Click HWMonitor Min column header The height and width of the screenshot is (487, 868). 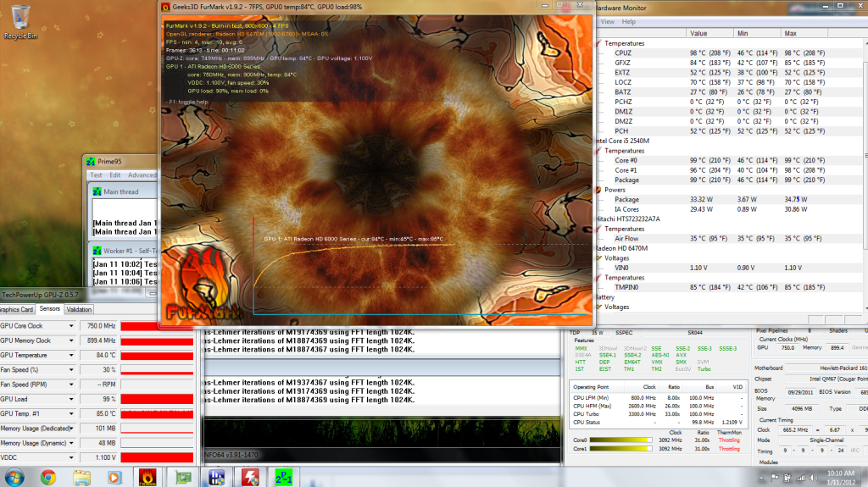(x=757, y=33)
